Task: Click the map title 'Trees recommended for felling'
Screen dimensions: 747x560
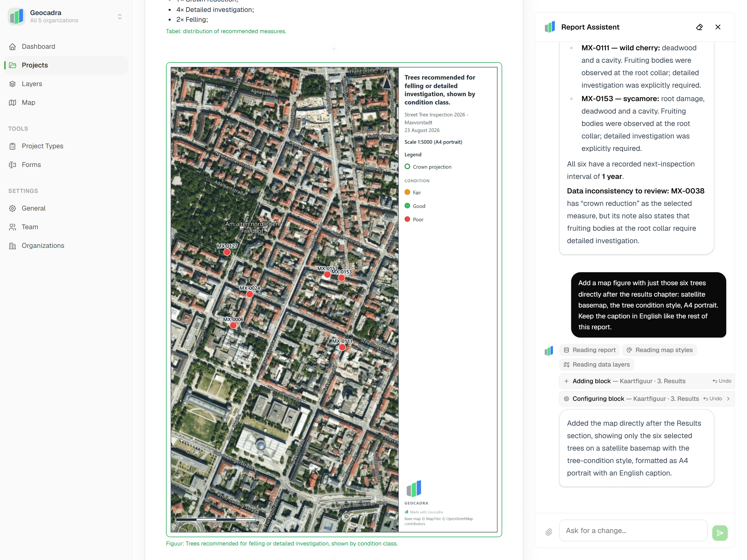Action: pyautogui.click(x=440, y=90)
